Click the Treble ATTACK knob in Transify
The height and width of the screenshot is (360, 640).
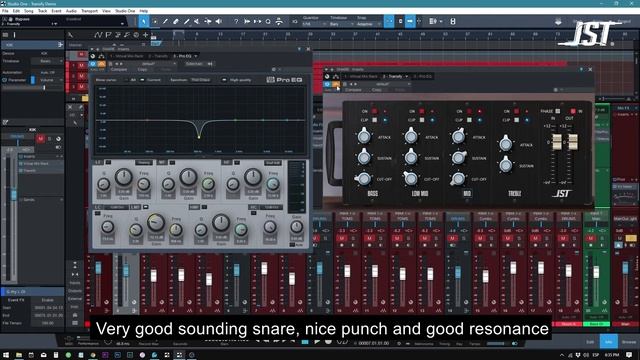[x=505, y=143]
